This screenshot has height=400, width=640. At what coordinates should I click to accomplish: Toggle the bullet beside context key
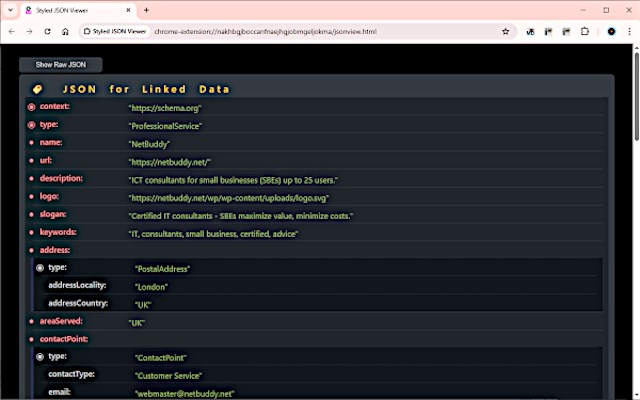point(31,107)
